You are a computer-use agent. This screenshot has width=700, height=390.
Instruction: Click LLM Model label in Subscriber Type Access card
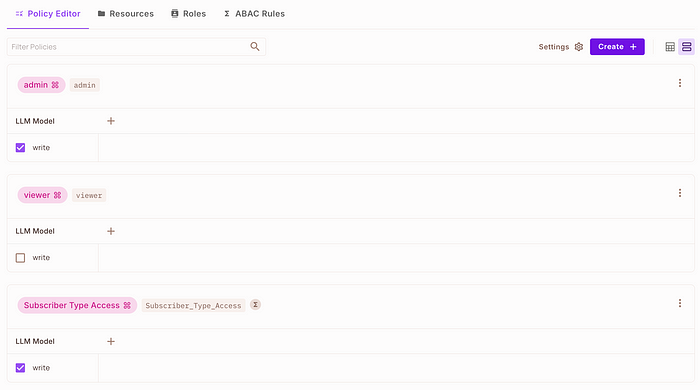pos(35,341)
